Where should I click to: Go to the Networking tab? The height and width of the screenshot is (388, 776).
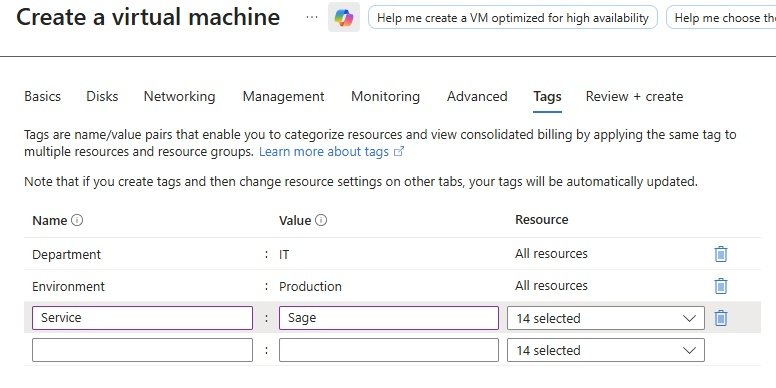[179, 96]
